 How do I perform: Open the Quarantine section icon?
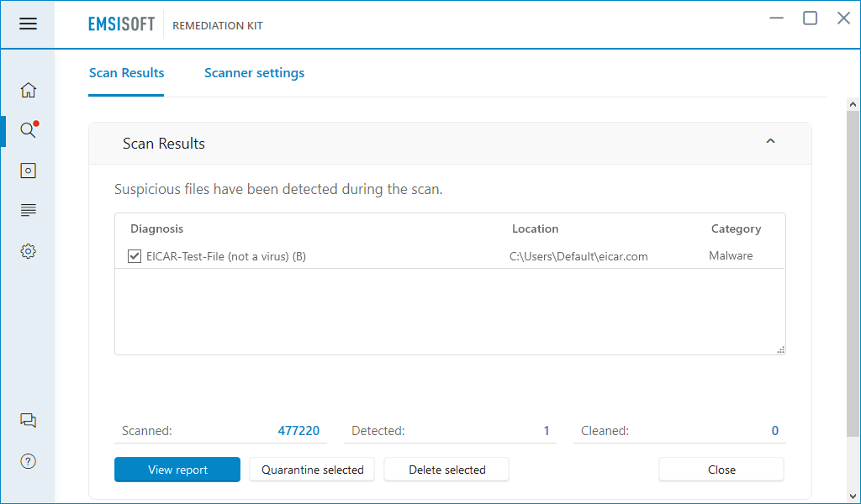pos(28,171)
